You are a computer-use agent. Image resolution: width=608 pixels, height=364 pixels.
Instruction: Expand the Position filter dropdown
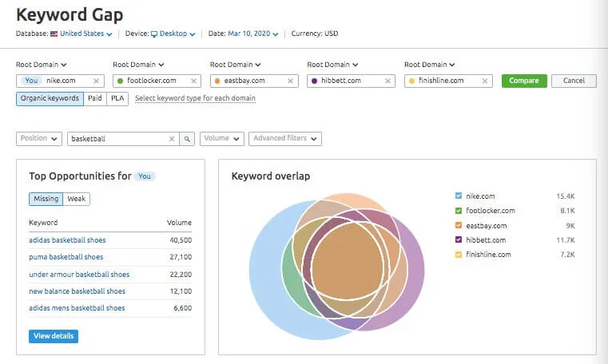click(x=38, y=139)
